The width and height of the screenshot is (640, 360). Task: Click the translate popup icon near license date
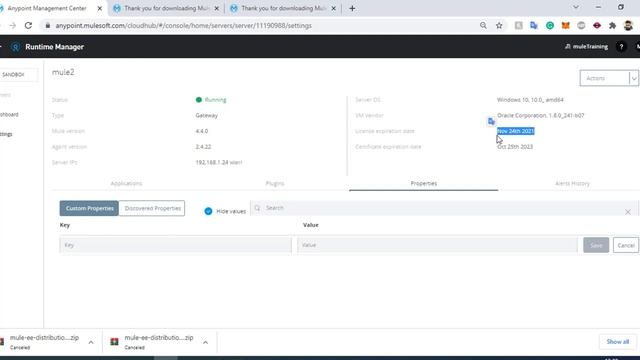[x=491, y=121]
